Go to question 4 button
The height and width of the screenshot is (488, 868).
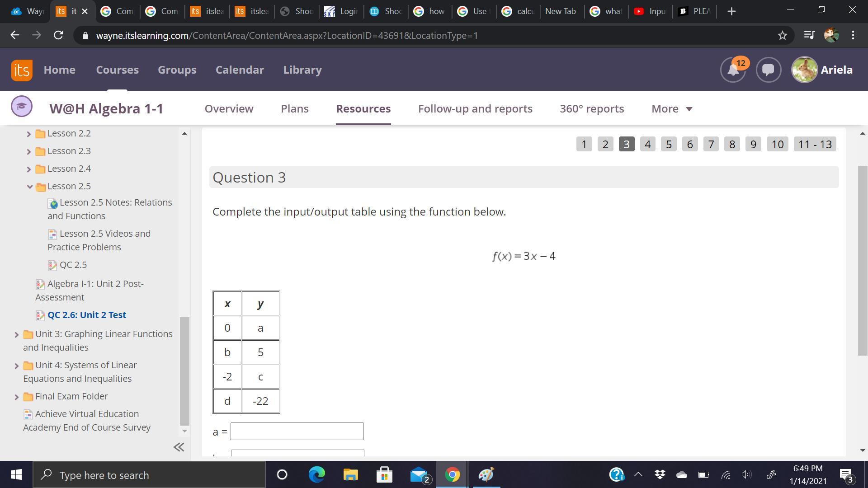pos(647,144)
